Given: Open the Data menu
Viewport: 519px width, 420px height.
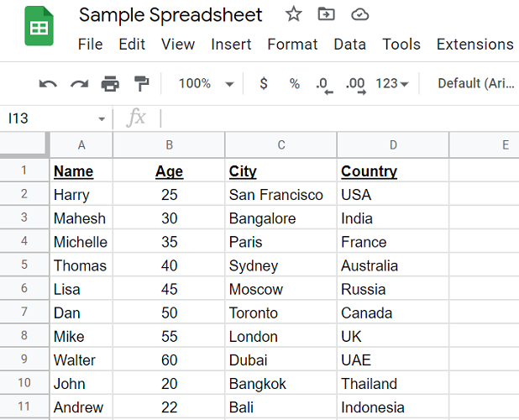Looking at the screenshot, I should [x=349, y=45].
